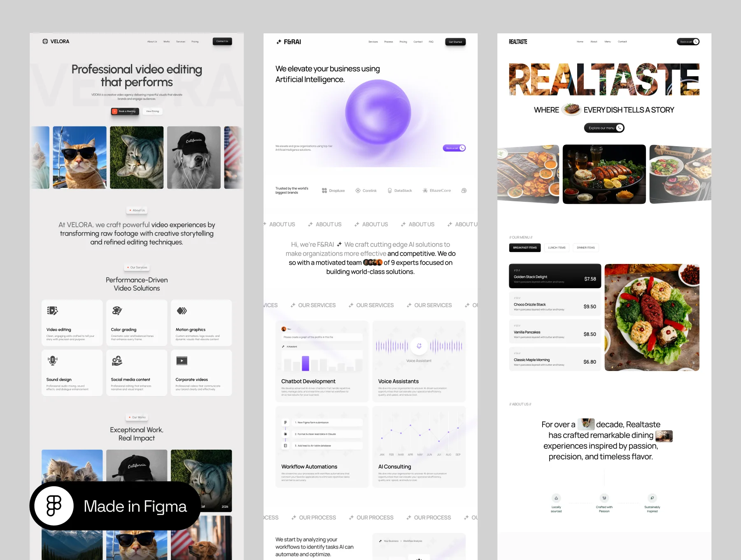
Task: Click the Social media content icon
Action: click(x=117, y=361)
